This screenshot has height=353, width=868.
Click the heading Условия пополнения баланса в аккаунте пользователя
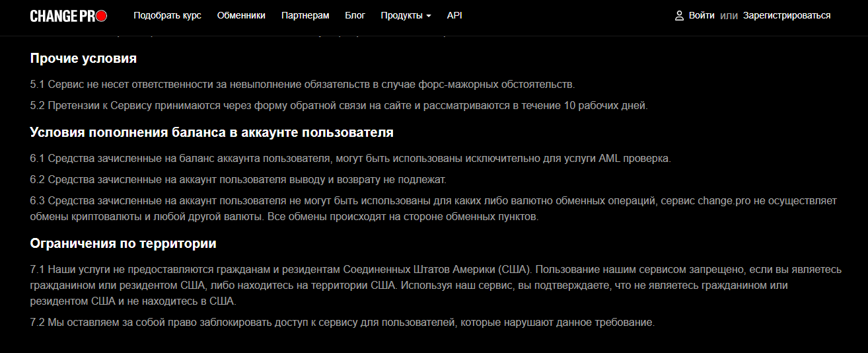click(x=212, y=132)
